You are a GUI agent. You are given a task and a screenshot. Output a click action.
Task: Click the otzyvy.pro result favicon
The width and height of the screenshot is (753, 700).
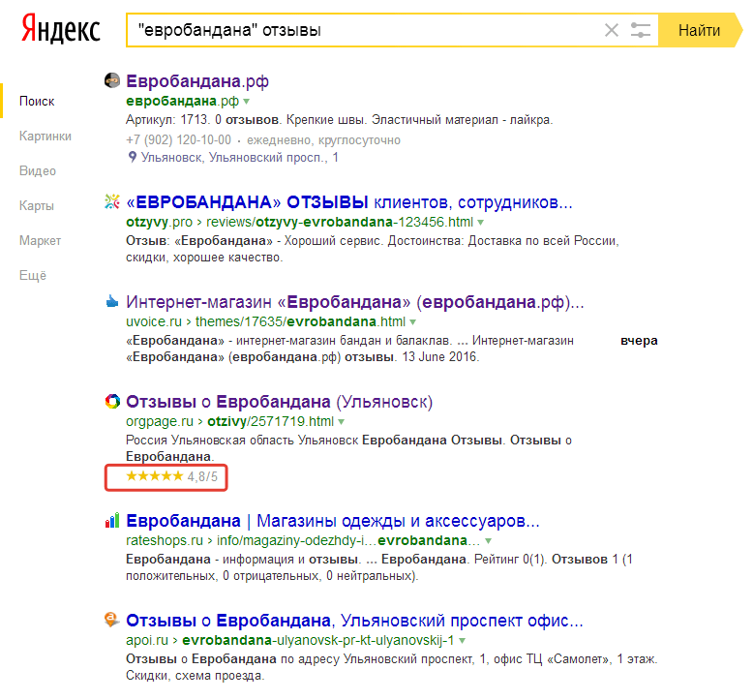(112, 201)
